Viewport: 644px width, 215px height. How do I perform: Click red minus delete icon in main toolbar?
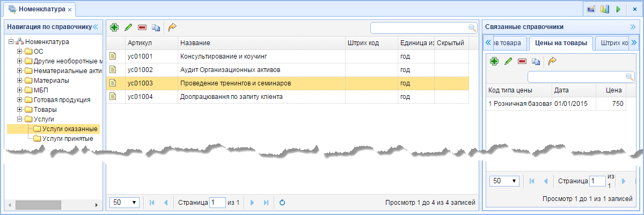click(x=142, y=27)
